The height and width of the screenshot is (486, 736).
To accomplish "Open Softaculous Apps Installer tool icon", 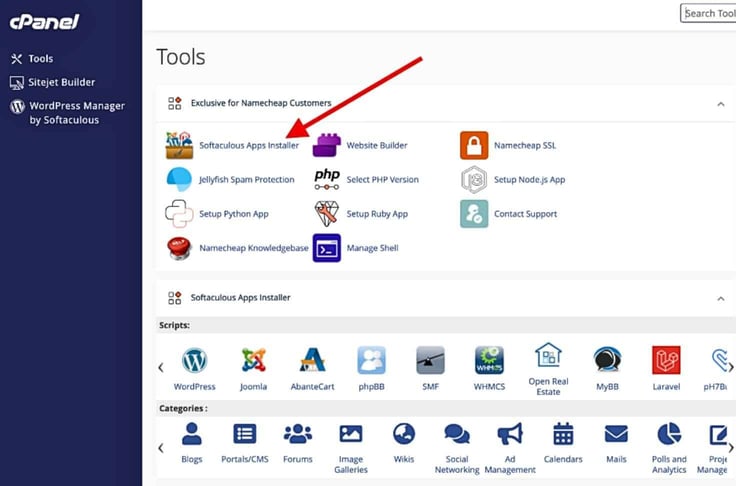I will [x=179, y=145].
